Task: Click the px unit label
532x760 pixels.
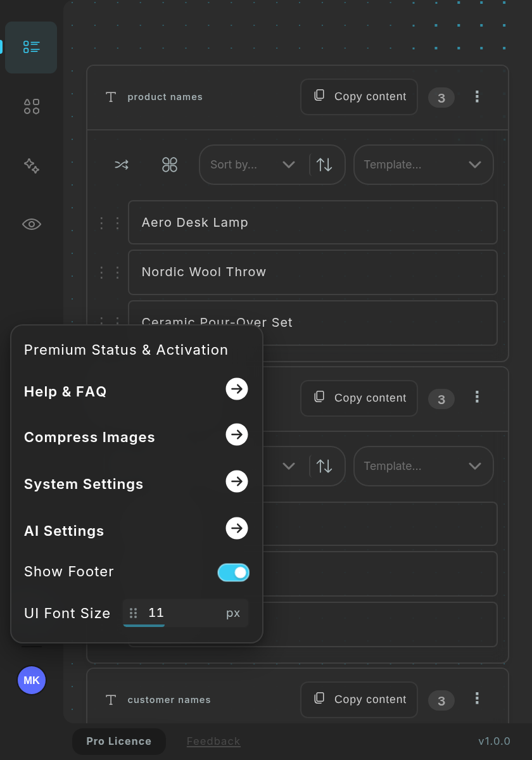Action: 233,613
